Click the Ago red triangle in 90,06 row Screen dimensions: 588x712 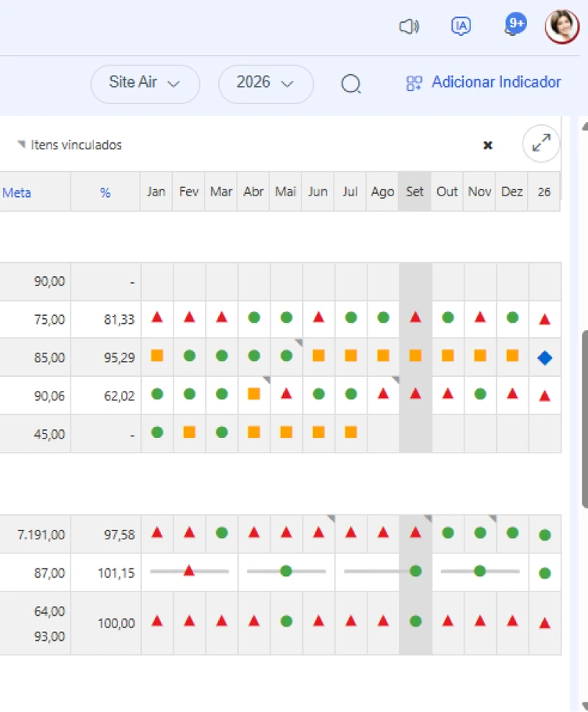[x=383, y=393]
